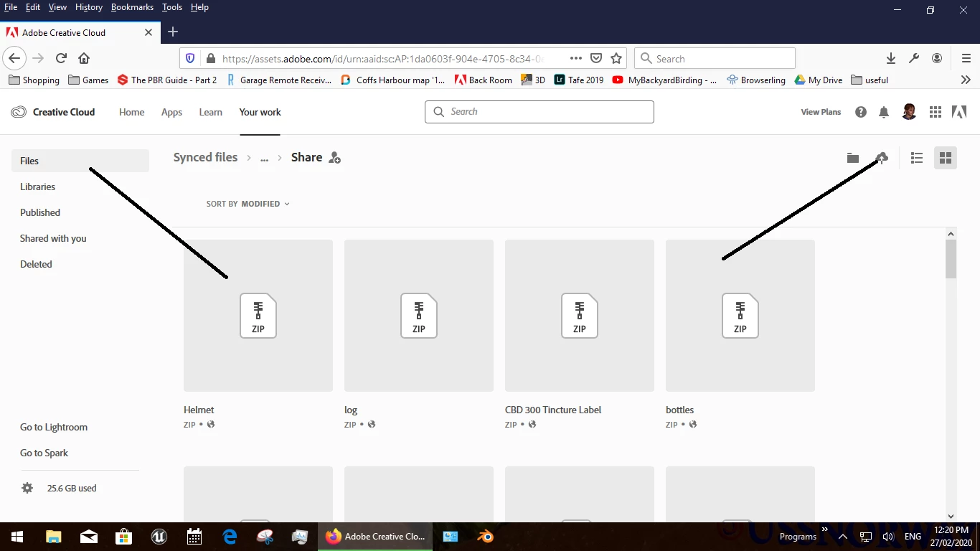Image resolution: width=980 pixels, height=551 pixels.
Task: Open the SORT BY MODIFIED dropdown
Action: coord(248,204)
